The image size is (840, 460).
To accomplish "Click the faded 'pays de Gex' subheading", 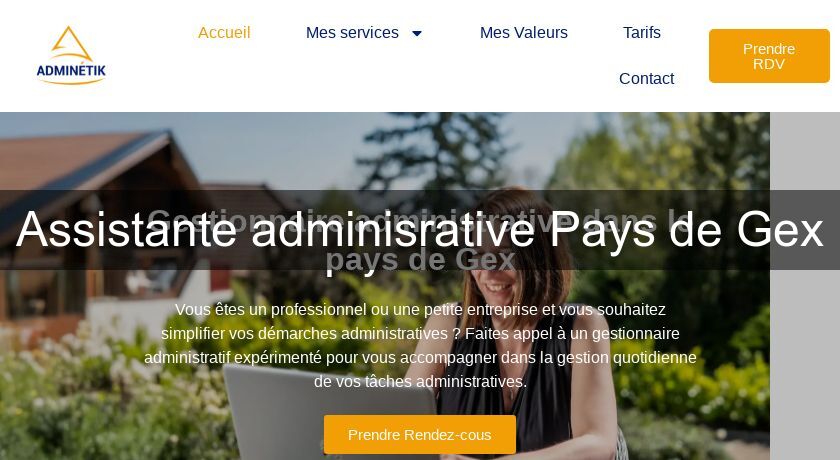I will click(421, 261).
